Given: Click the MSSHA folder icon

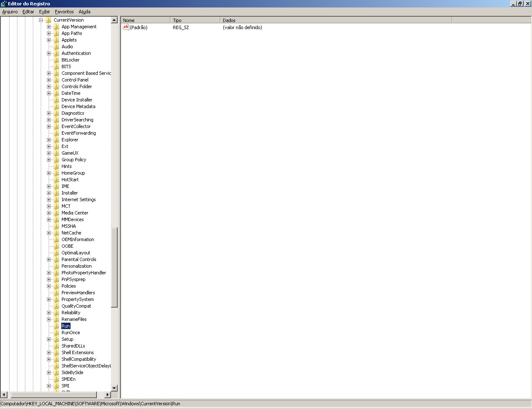Looking at the screenshot, I should 57,226.
